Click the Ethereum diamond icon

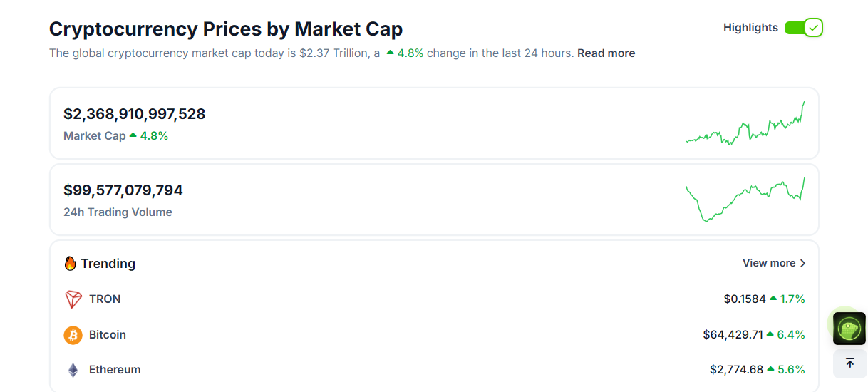pos(73,370)
